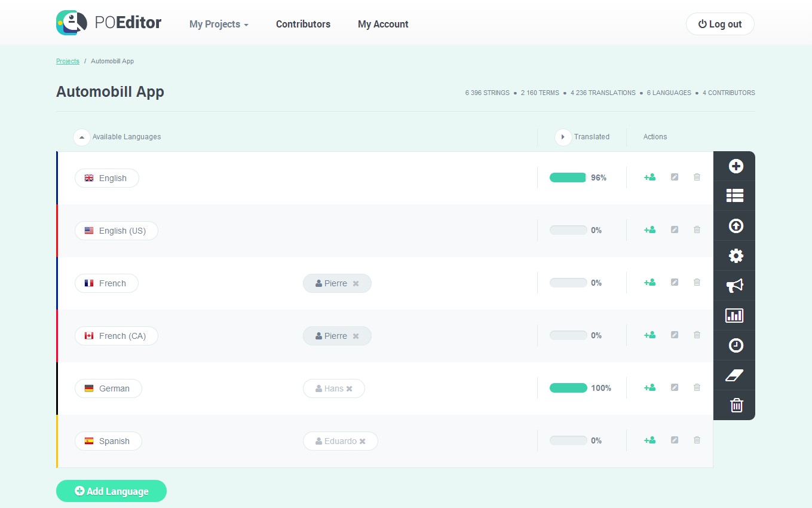Screen dimensions: 812x508
Task: Open the My Projects dropdown menu
Action: pyautogui.click(x=219, y=25)
